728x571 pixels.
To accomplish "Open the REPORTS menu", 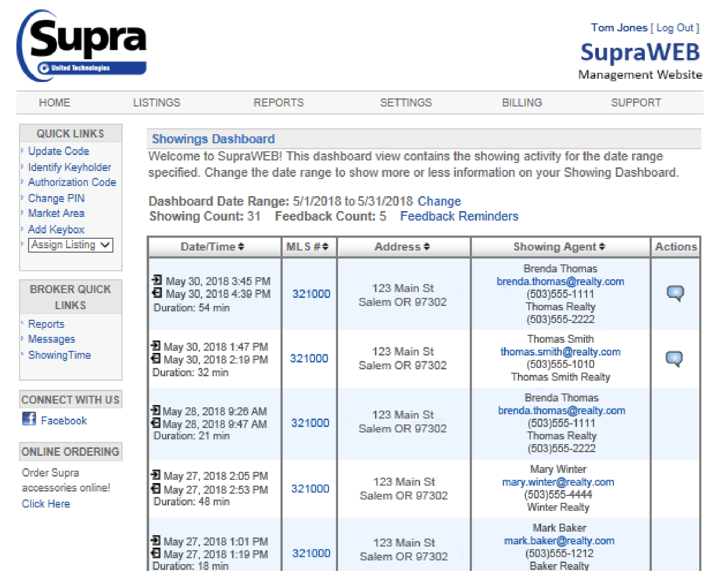I will pyautogui.click(x=279, y=102).
